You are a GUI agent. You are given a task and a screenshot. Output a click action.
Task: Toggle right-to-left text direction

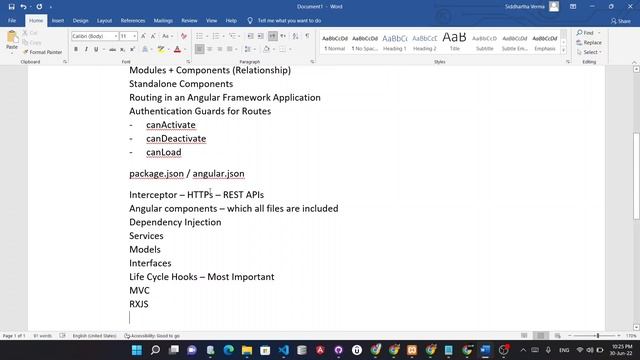pos(283,36)
